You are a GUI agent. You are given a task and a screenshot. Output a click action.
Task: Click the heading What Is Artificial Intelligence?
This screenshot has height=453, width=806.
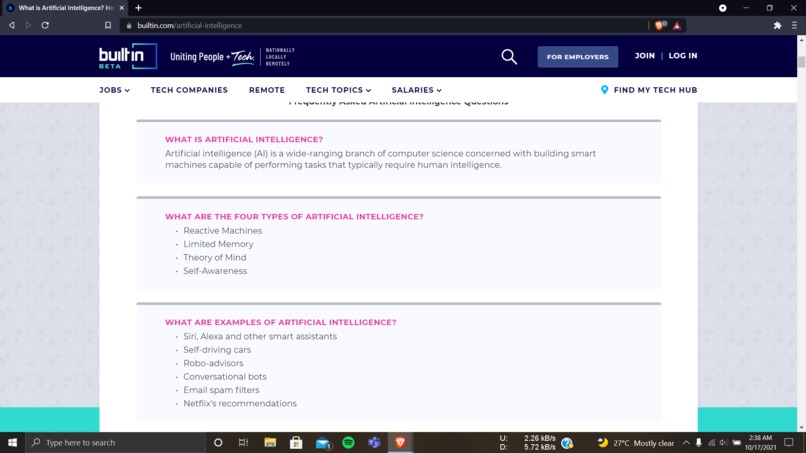[x=244, y=139]
